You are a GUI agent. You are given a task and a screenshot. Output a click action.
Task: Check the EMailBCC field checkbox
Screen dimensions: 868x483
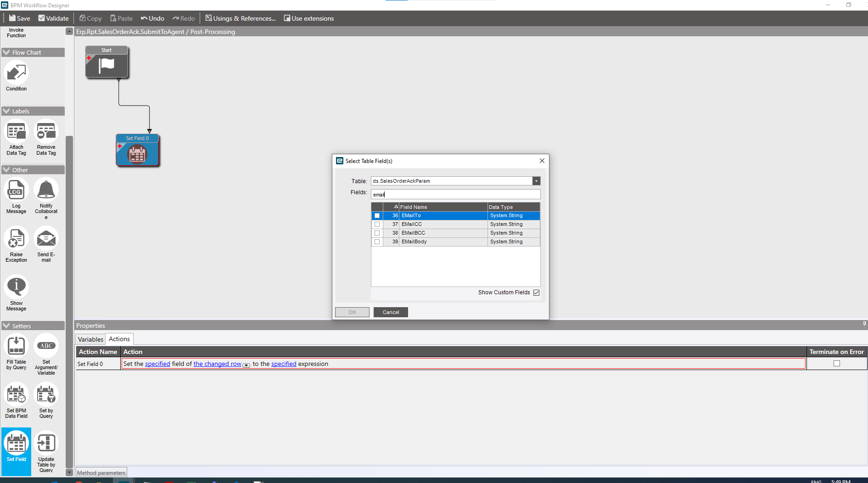pyautogui.click(x=377, y=233)
